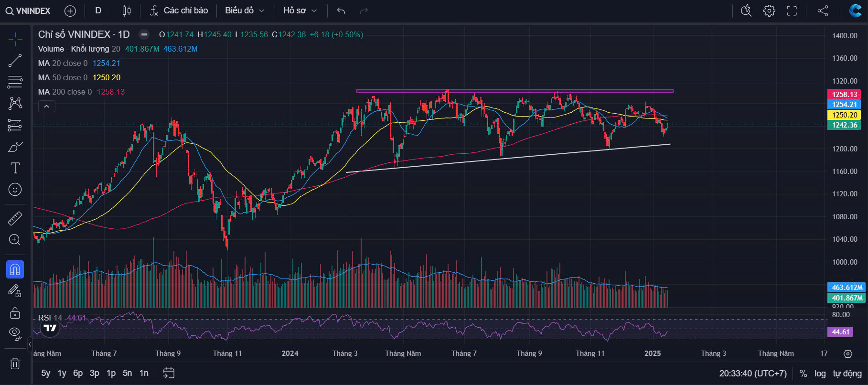Collapse the indicator legend list
This screenshot has height=385, width=868.
[46, 107]
